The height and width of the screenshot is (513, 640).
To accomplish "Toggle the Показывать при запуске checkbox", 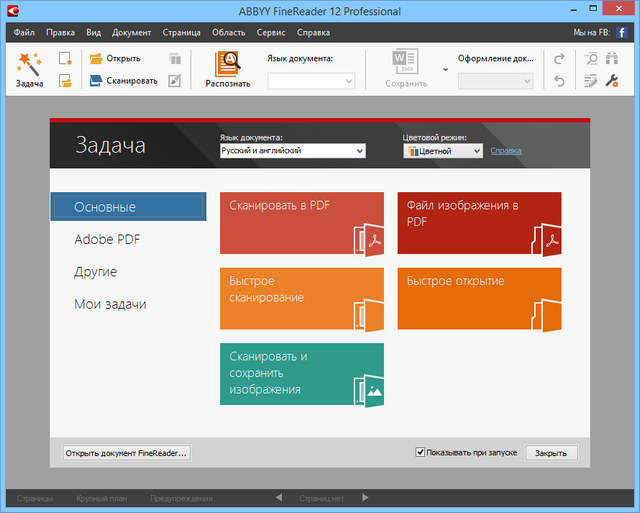I will pyautogui.click(x=421, y=452).
